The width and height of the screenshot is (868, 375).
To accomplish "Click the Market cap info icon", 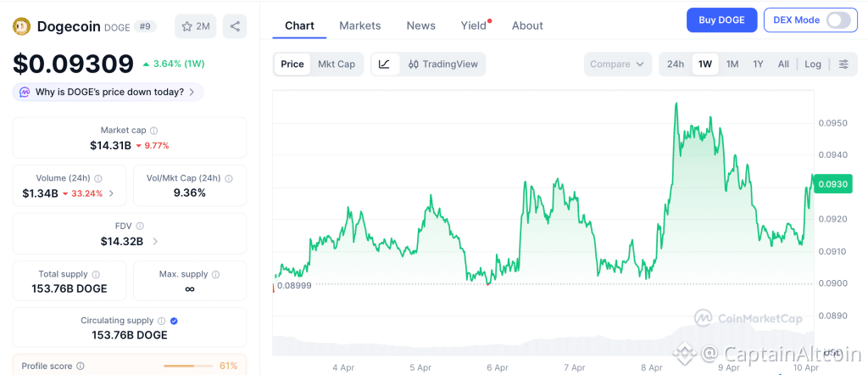I will pos(153,131).
